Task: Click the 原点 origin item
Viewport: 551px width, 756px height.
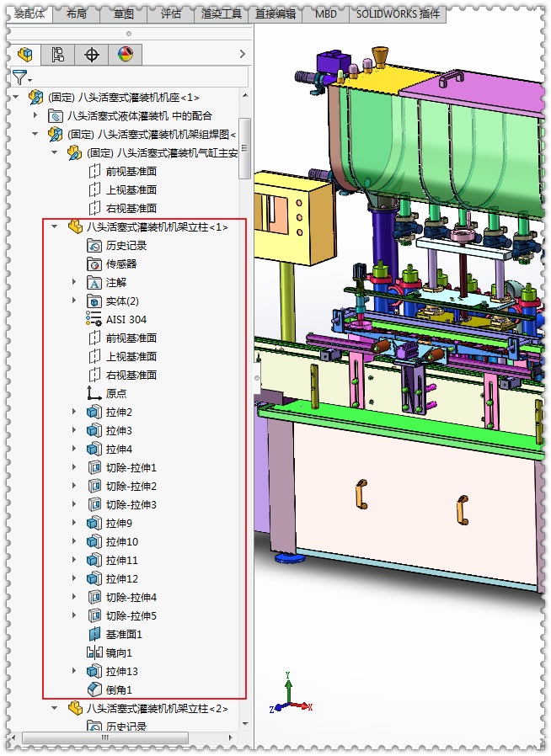Action: pyautogui.click(x=116, y=393)
